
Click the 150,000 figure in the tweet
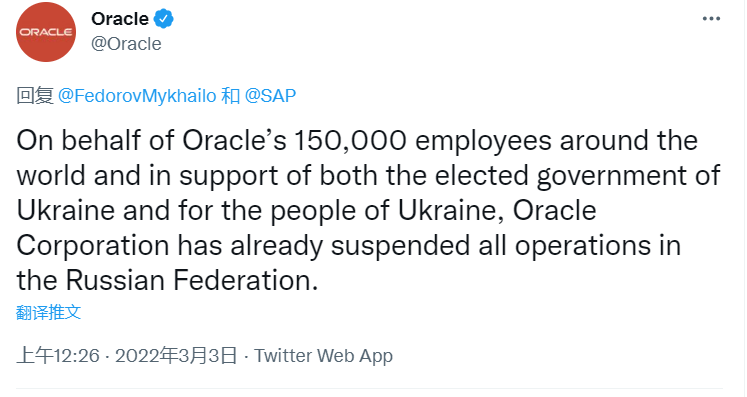(x=350, y=141)
